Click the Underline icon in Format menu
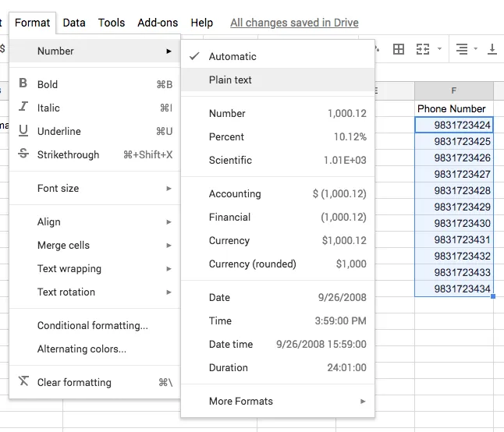Image resolution: width=504 pixels, height=432 pixels. (23, 131)
